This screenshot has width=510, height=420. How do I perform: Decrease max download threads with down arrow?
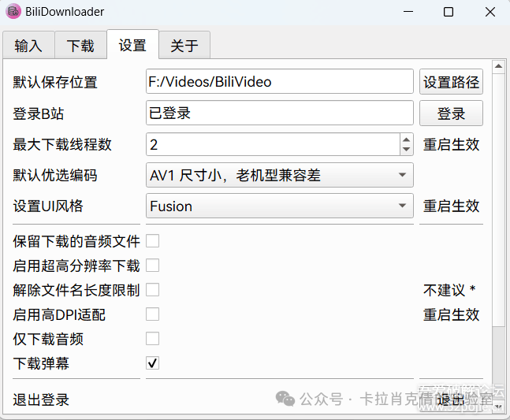407,150
